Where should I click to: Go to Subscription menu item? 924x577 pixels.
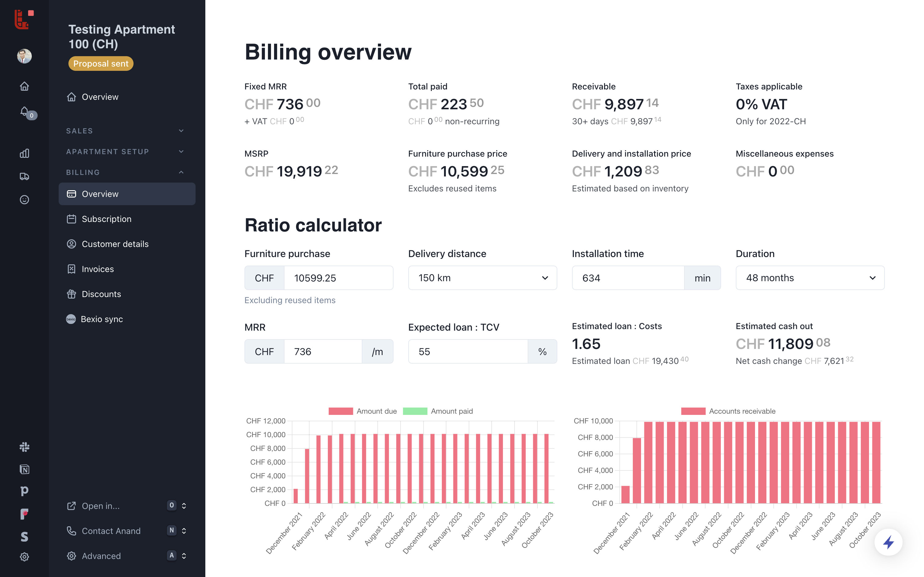point(107,219)
